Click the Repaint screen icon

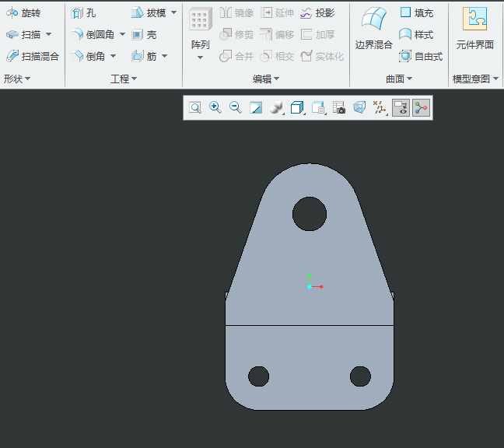(x=256, y=107)
